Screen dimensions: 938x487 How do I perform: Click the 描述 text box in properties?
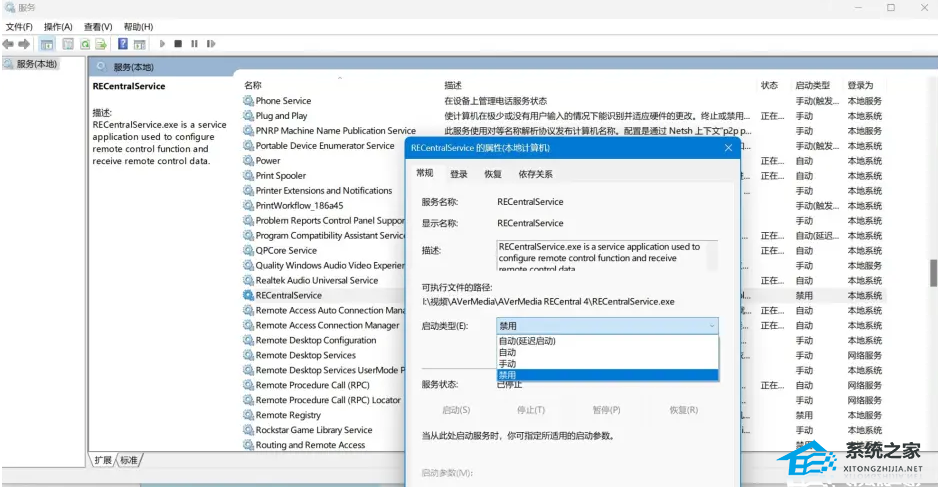pyautogui.click(x=607, y=256)
